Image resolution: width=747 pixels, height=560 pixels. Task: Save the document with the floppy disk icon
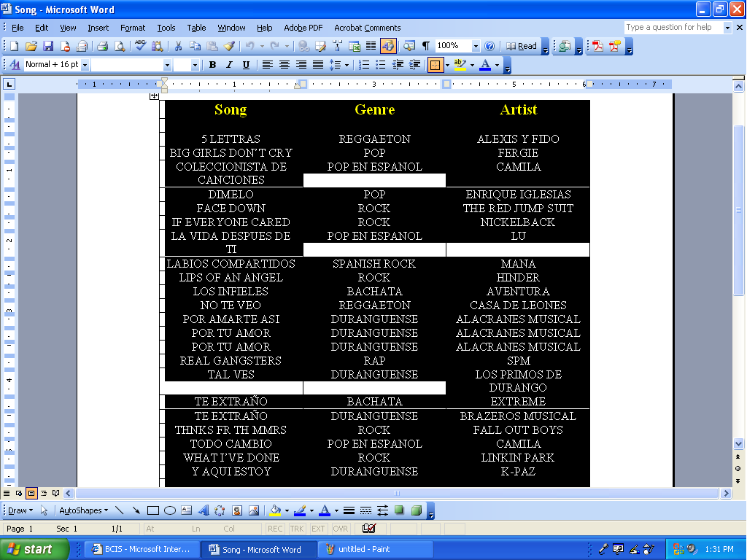coord(48,46)
